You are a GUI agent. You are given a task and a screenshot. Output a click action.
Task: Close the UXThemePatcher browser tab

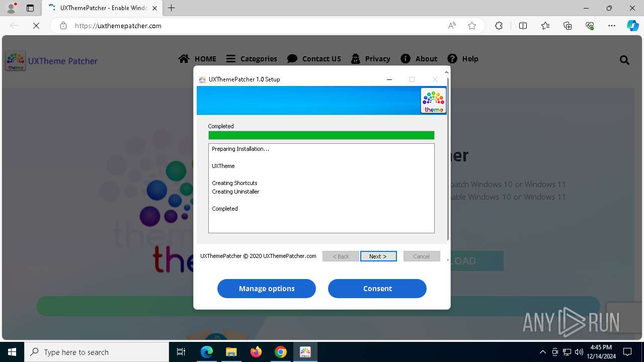pyautogui.click(x=155, y=8)
